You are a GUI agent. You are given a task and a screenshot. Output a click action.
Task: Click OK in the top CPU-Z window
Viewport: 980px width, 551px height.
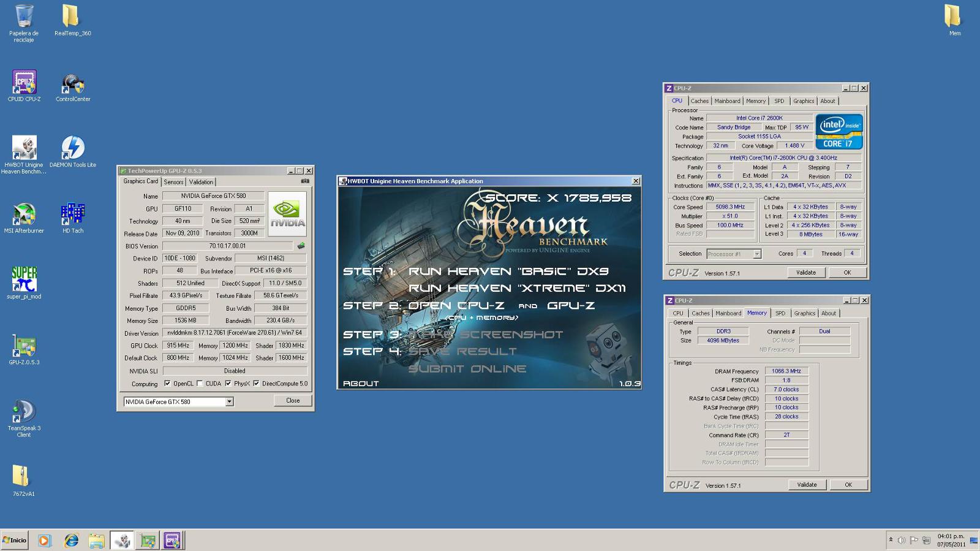click(x=847, y=273)
